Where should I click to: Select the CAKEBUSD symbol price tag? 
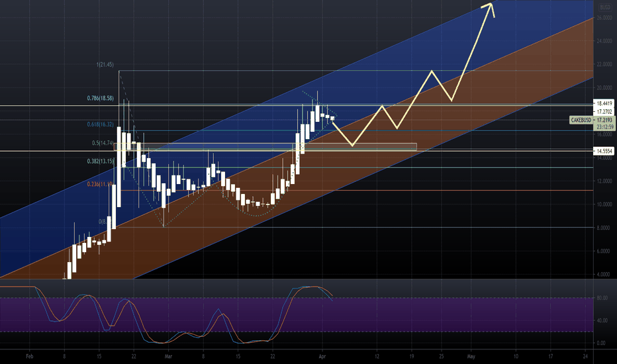[x=581, y=120]
